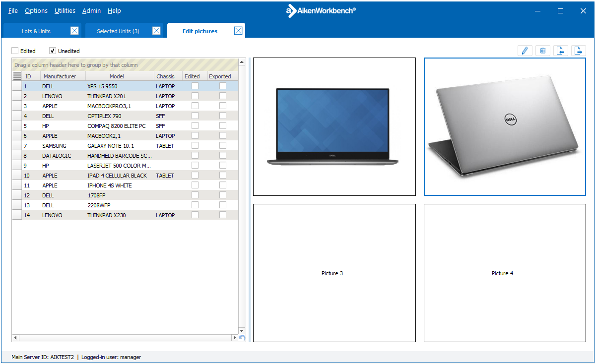Uncheck the Unedited filter checkbox
Image resolution: width=595 pixels, height=364 pixels.
point(53,51)
